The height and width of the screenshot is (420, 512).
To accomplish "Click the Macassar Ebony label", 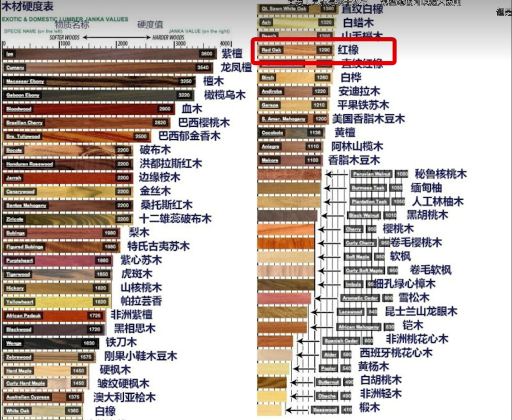I will click(25, 81).
